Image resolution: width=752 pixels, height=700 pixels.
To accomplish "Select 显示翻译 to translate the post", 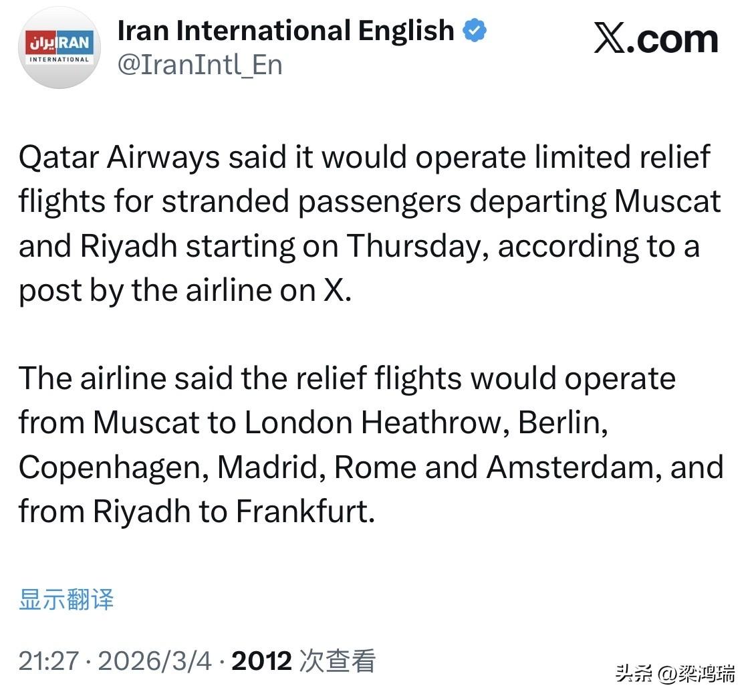I will [x=66, y=600].
